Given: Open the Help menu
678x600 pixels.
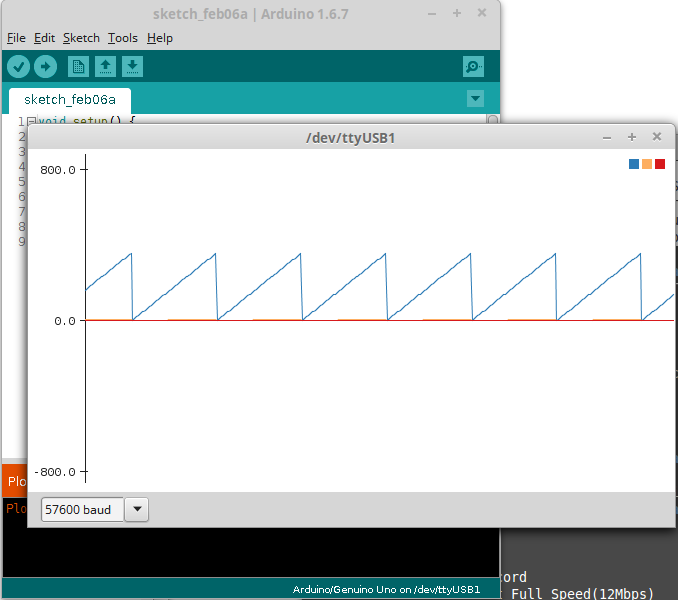Looking at the screenshot, I should (160, 38).
